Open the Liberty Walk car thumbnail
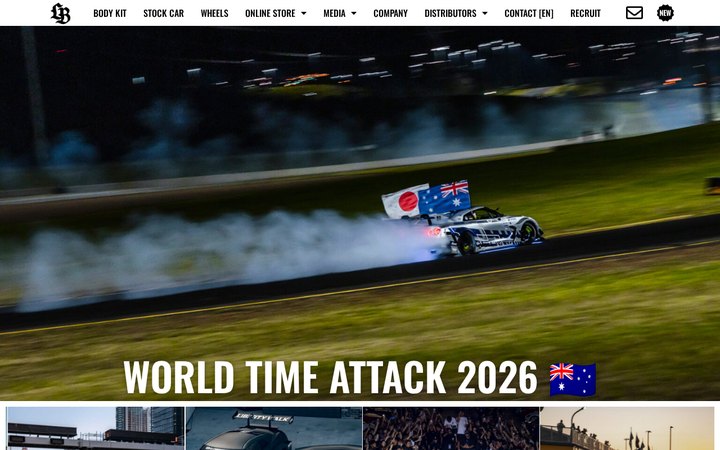 [x=274, y=428]
